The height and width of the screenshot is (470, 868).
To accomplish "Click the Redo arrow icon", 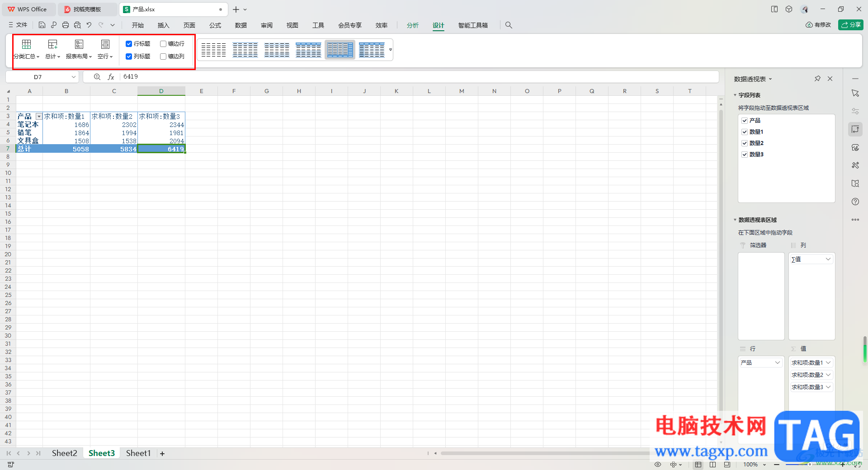I will click(x=101, y=25).
